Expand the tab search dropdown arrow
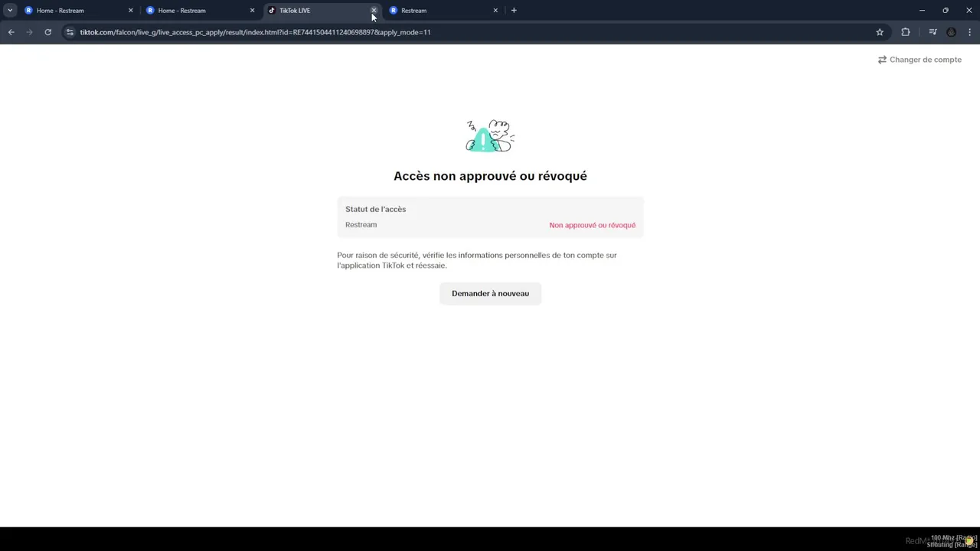The height and width of the screenshot is (551, 980). 10,11
